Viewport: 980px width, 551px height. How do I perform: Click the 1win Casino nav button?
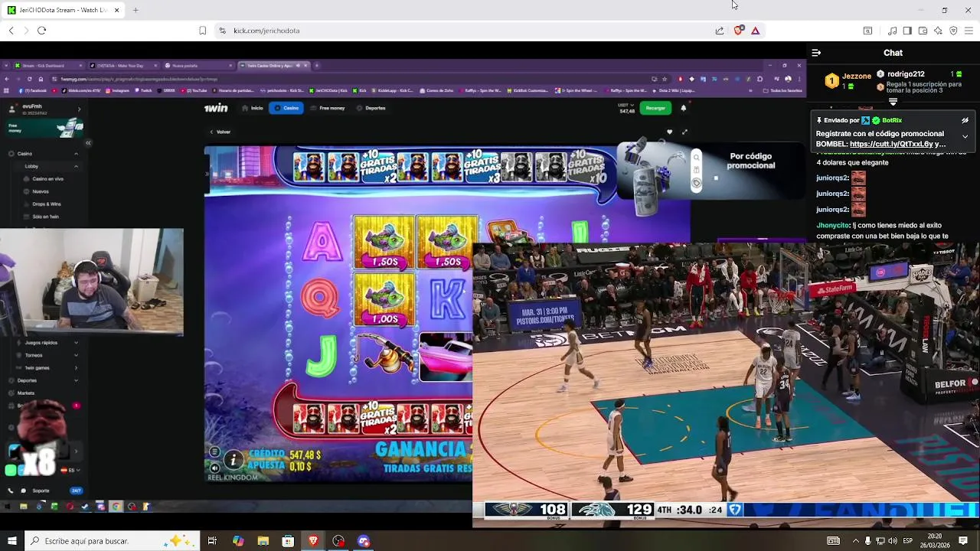[x=286, y=108]
